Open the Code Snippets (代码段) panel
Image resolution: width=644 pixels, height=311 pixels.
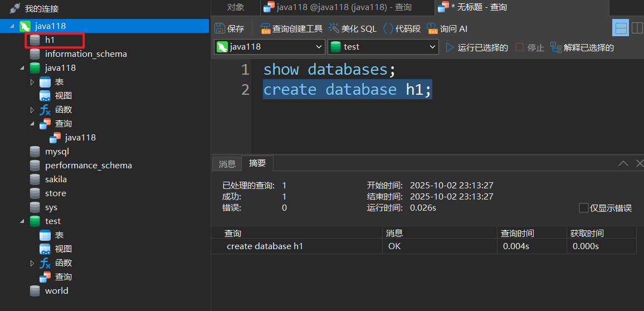[x=402, y=28]
